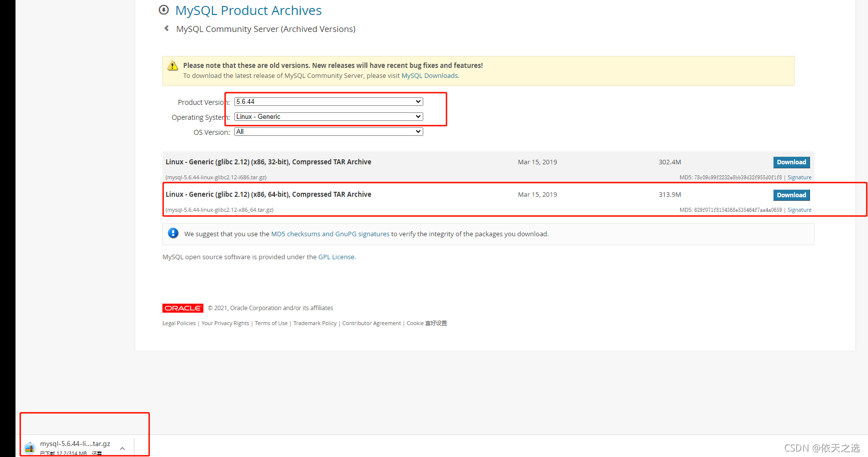
Task: Click the Mar 15, 2019 date in 32-bit row
Action: coord(537,162)
